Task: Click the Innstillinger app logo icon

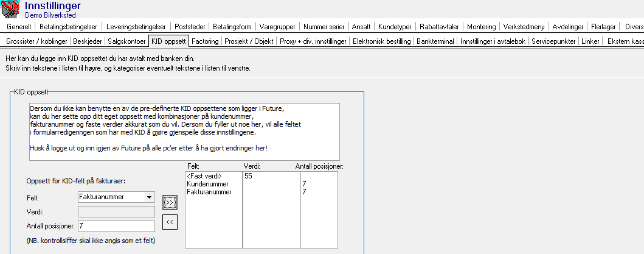Action: (x=10, y=9)
